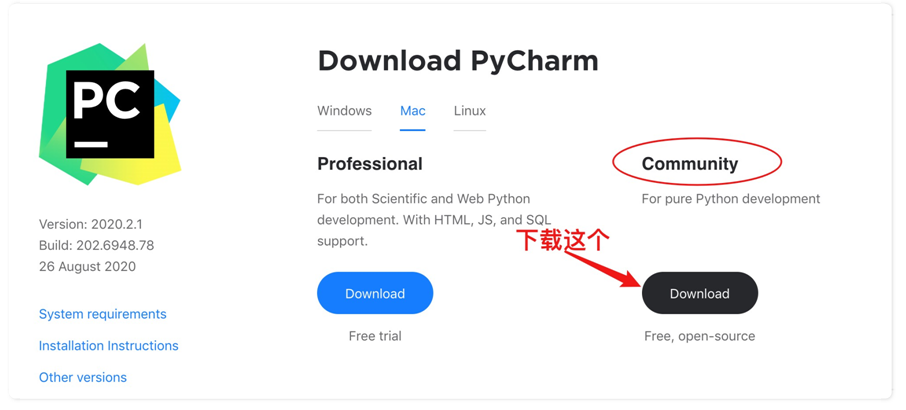Click the blue Professional Download button
906x410 pixels.
(375, 293)
